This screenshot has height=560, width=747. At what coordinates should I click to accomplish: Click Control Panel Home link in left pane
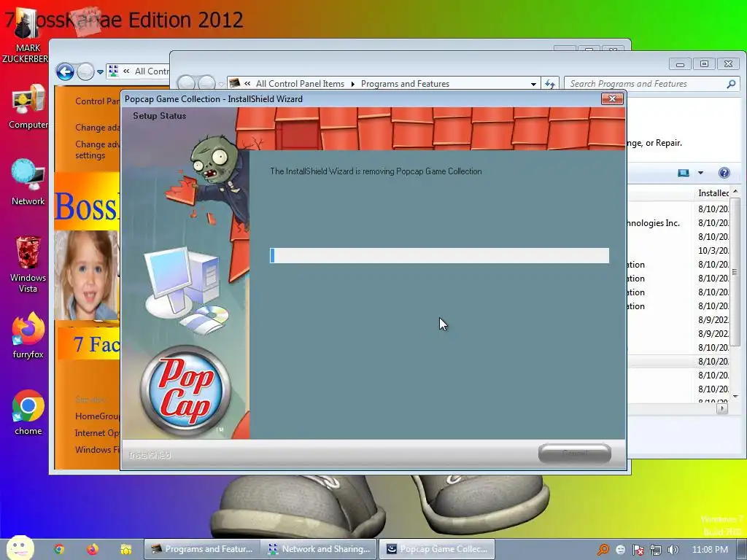click(x=97, y=101)
